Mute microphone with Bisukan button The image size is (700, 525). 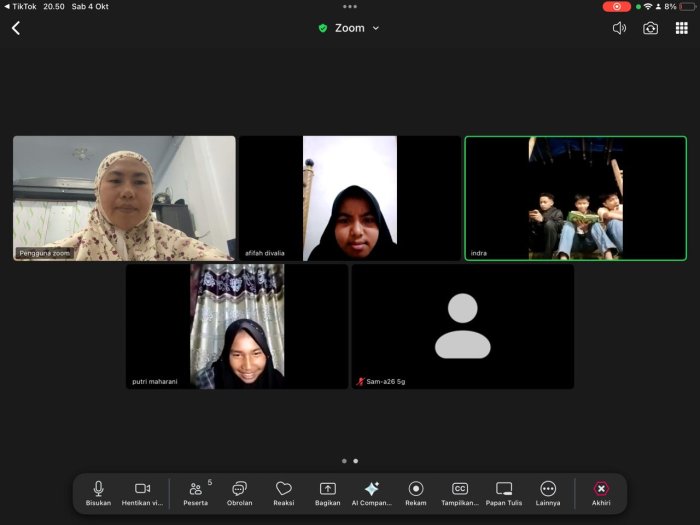coord(98,491)
